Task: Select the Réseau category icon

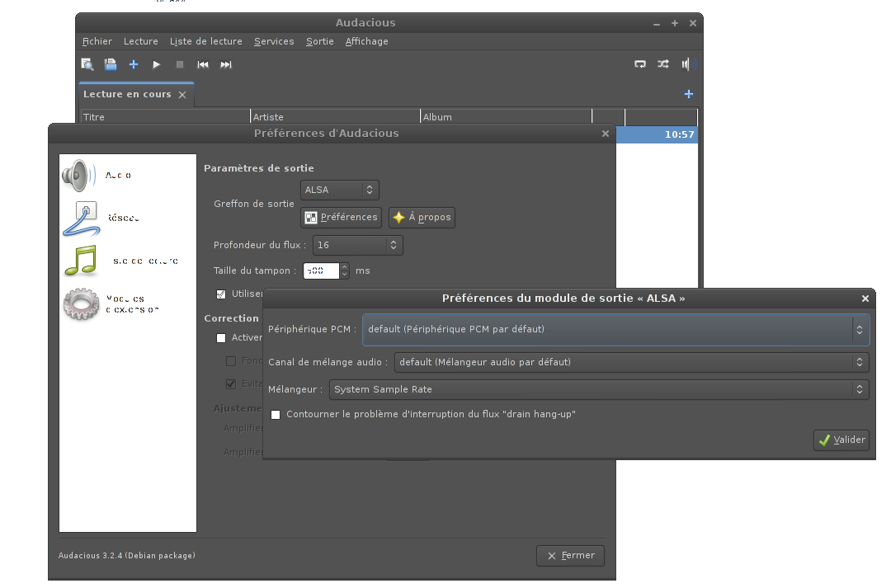Action: pyautogui.click(x=82, y=219)
